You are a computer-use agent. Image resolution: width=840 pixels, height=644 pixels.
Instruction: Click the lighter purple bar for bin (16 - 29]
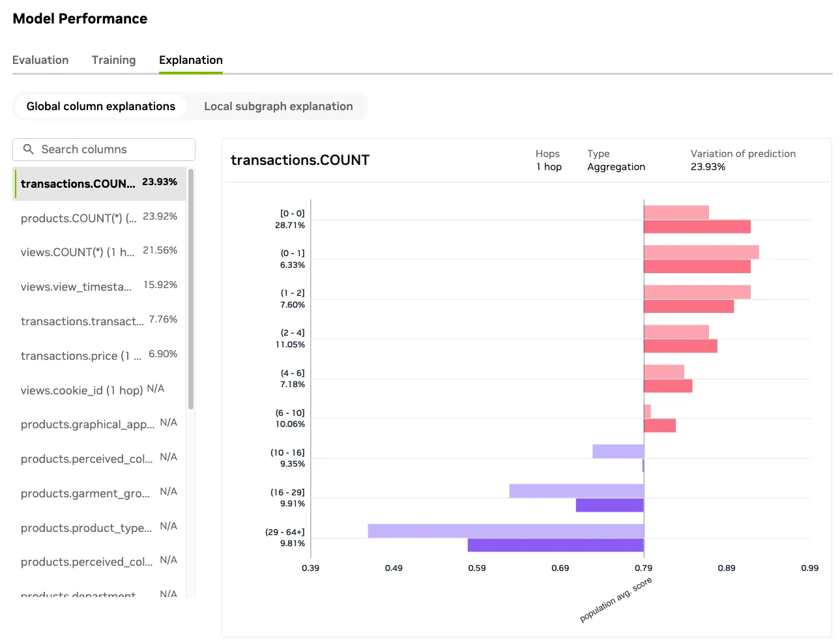pyautogui.click(x=577, y=491)
